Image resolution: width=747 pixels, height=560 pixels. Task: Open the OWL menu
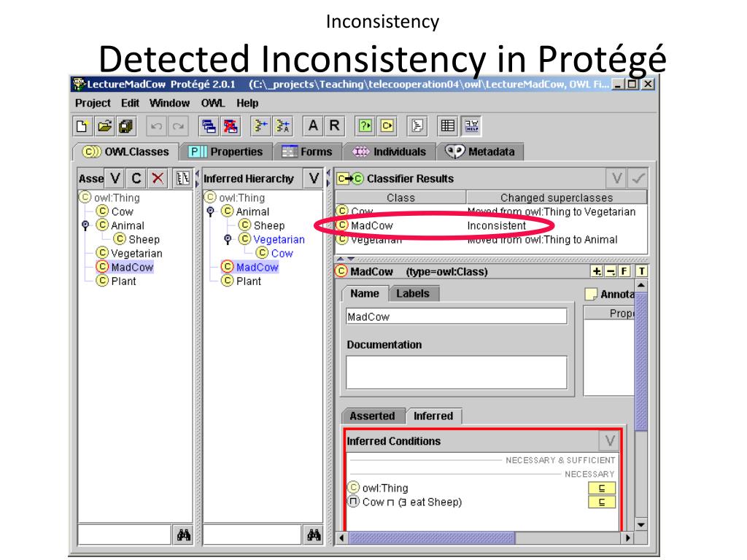point(213,103)
